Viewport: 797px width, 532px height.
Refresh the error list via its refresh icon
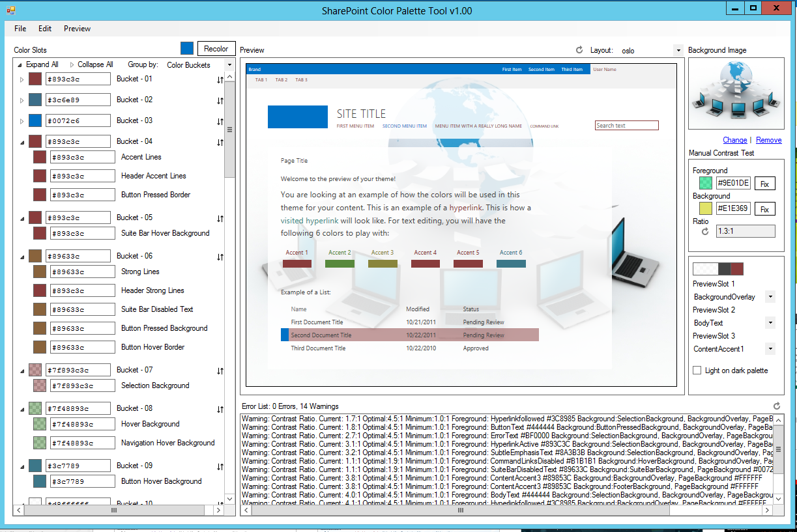click(776, 405)
